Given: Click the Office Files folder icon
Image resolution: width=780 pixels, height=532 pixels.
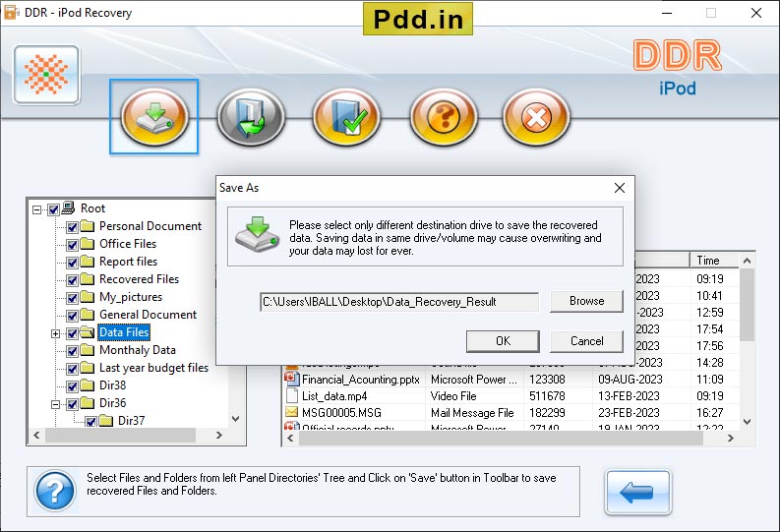Looking at the screenshot, I should pyautogui.click(x=88, y=244).
